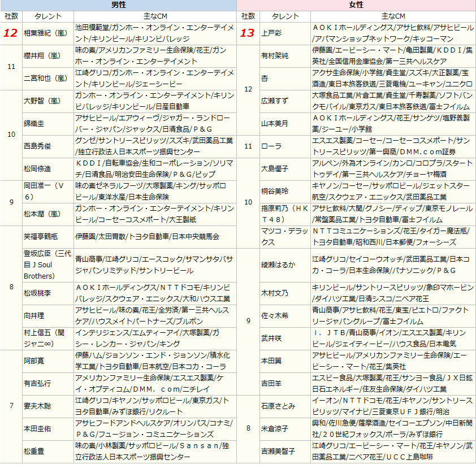Click the female タレント column header
Screen dimensions: 476x473
[285, 16]
